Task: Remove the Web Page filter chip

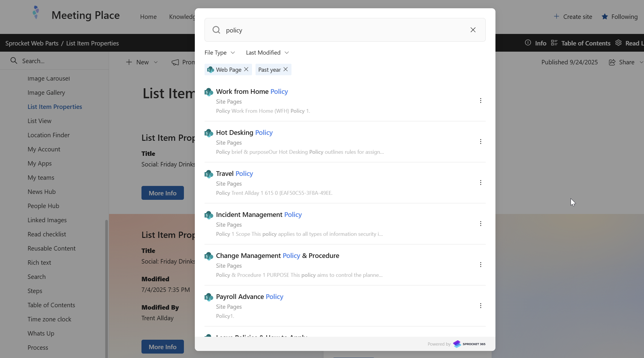Action: 246,69
